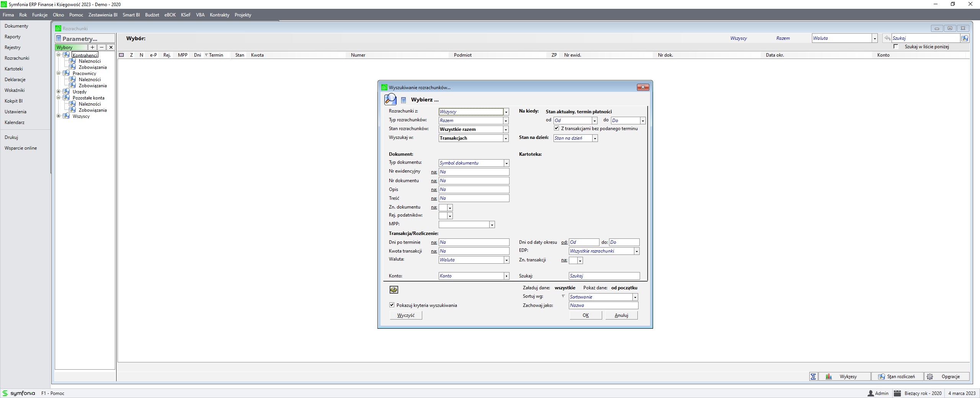Screen dimensions: 980x398
Task: Click the minus button beside Wybory
Action: 101,47
